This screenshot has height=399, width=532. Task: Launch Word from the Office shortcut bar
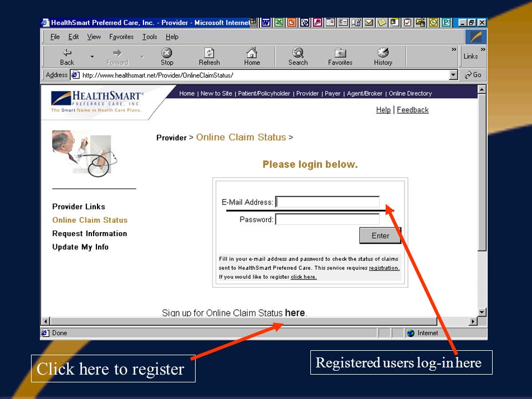(266, 23)
